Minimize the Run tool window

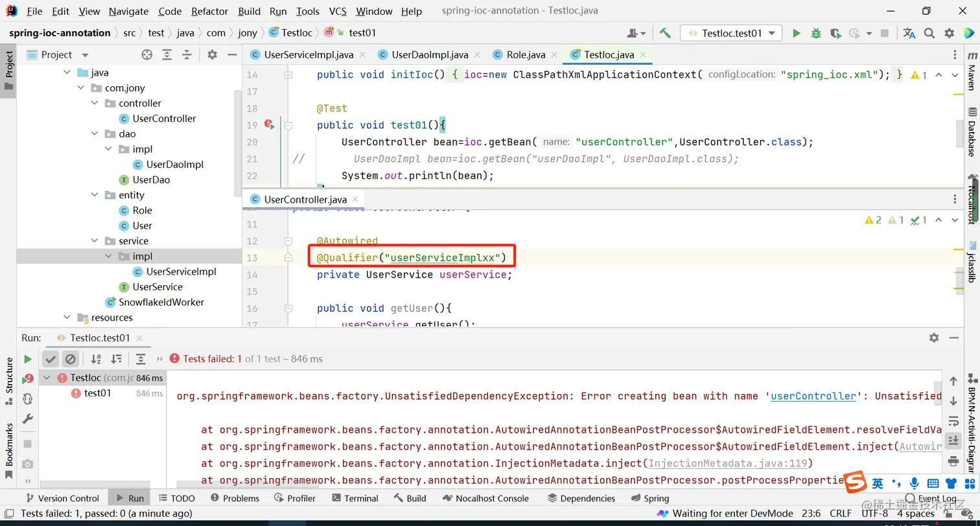point(953,337)
